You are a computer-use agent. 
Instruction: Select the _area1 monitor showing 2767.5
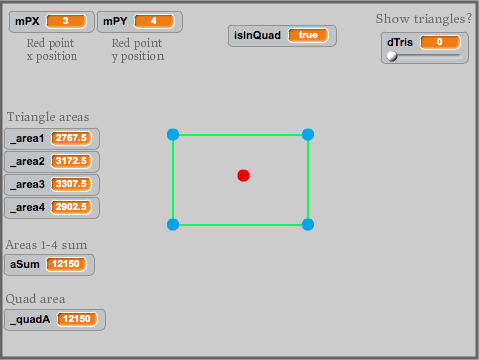[x=52, y=138]
